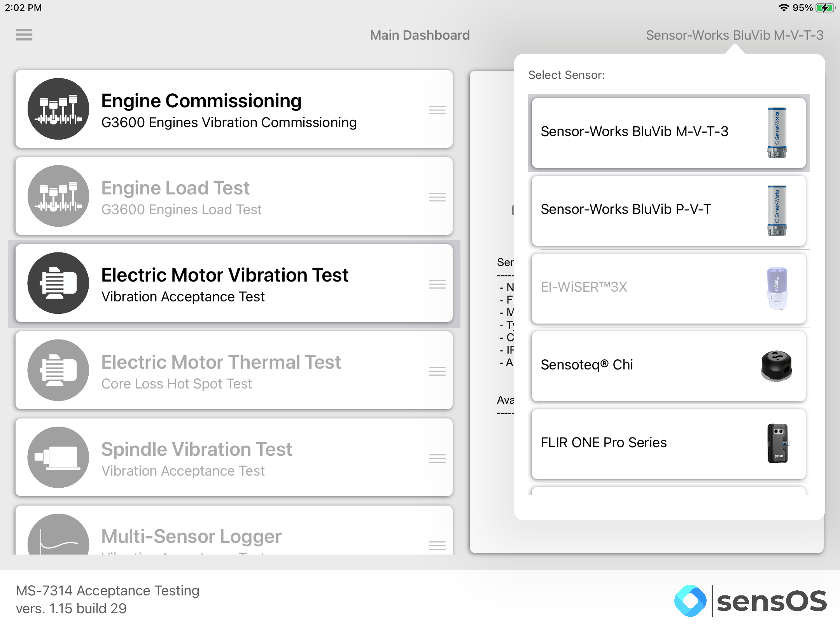Click the EI-WiSER 3X sensor image
The height and width of the screenshot is (630, 840).
(777, 288)
